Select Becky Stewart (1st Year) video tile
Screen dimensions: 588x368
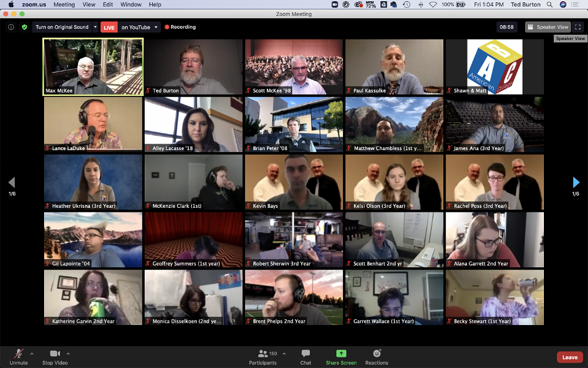coord(495,297)
